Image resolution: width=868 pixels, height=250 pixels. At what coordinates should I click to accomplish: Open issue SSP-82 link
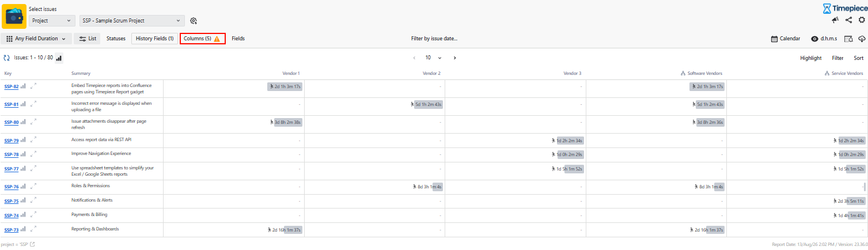point(12,87)
